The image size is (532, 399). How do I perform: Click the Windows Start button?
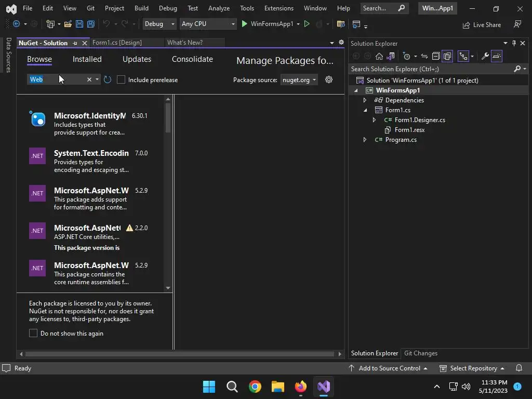pos(209,387)
